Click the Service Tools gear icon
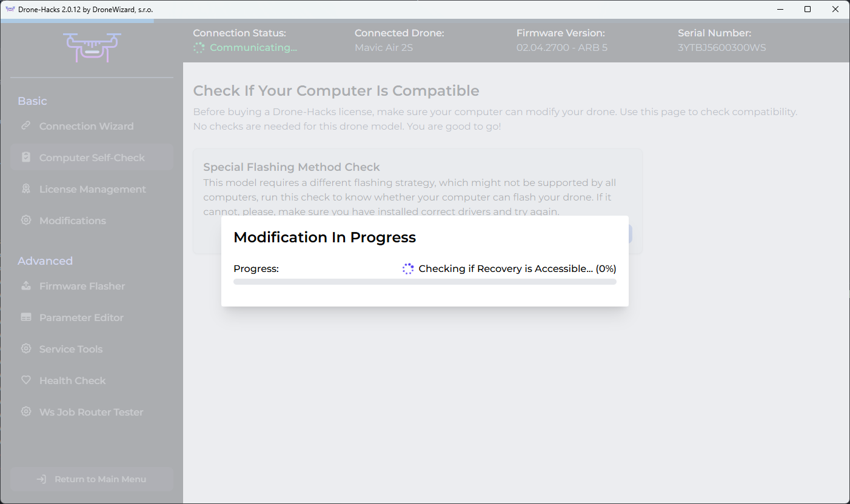This screenshot has width=850, height=504. (x=25, y=349)
